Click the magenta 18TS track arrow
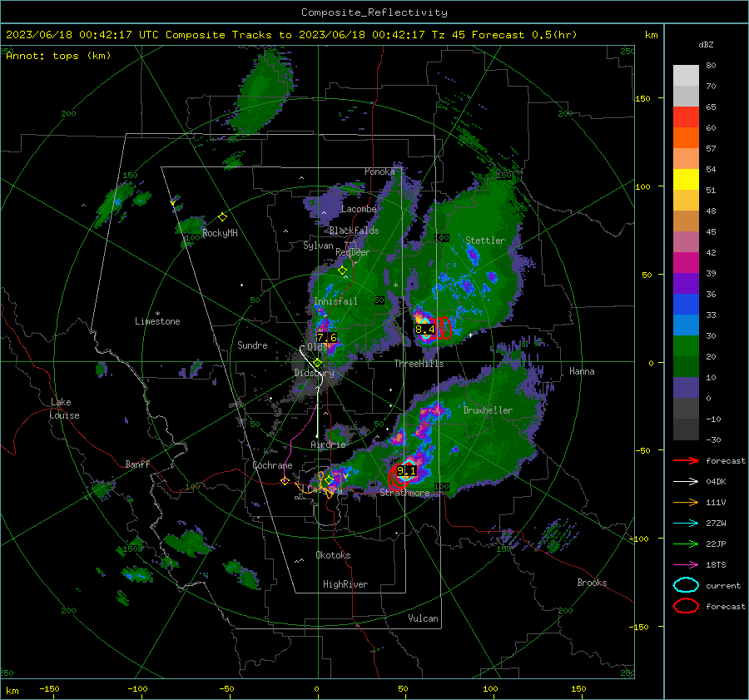 686,565
